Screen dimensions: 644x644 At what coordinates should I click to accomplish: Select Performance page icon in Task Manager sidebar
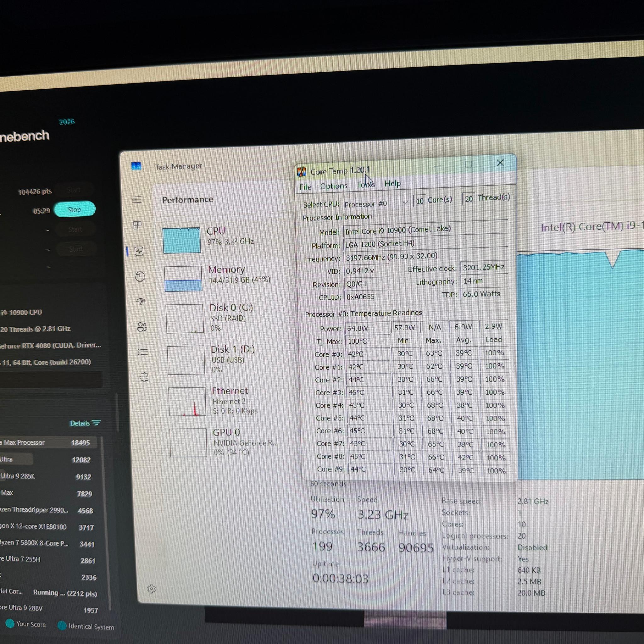click(x=139, y=251)
